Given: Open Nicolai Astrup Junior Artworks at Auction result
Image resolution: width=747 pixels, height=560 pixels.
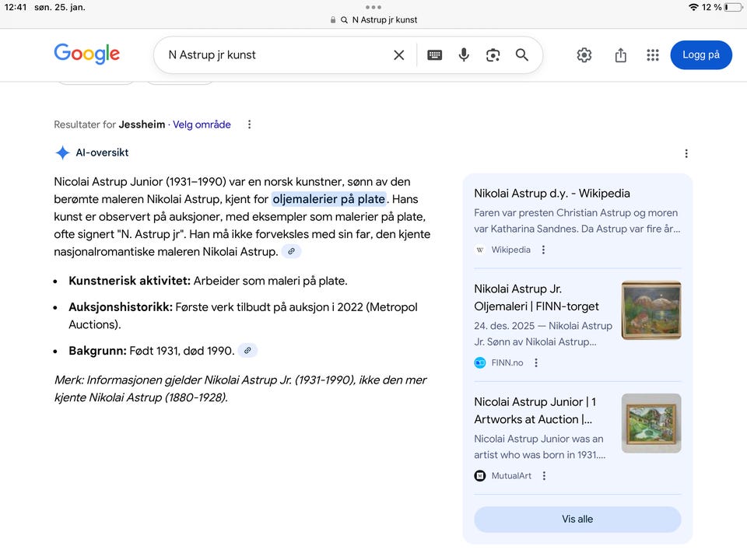Looking at the screenshot, I should [535, 411].
